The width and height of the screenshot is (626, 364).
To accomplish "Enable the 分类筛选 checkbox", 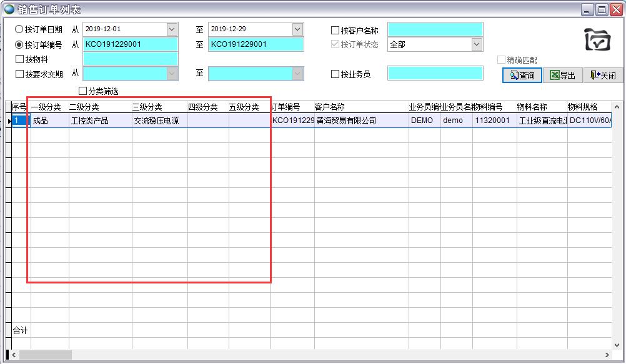I will point(83,91).
